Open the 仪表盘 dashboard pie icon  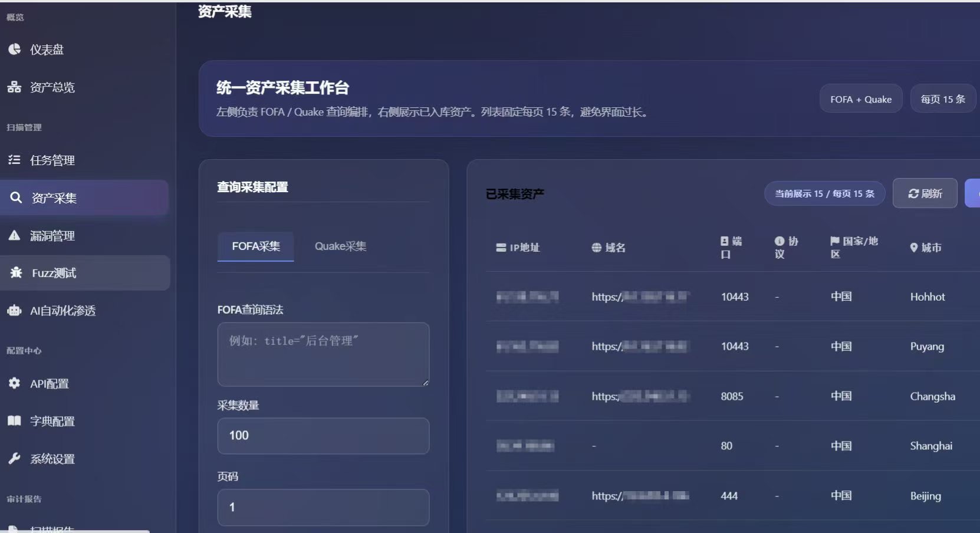click(x=15, y=50)
